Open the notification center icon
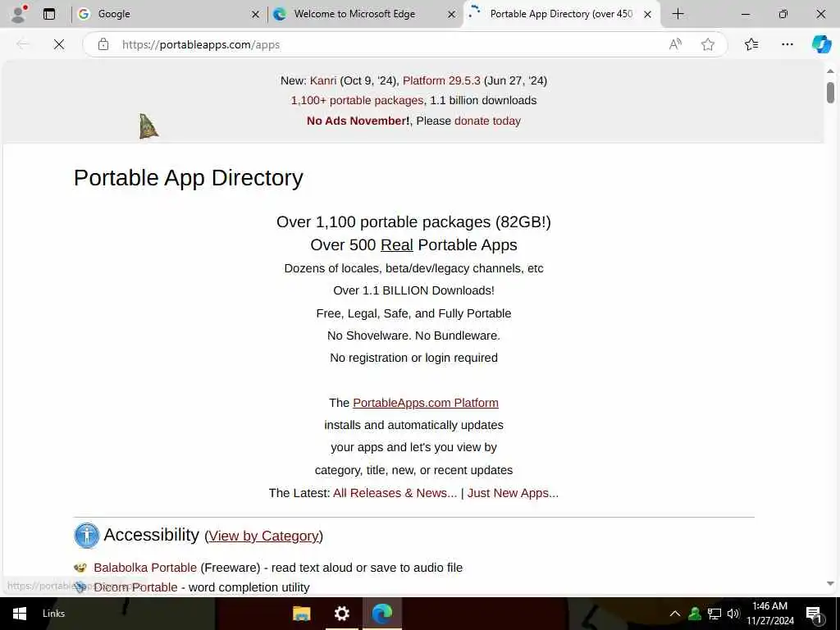This screenshot has height=630, width=840. pos(815,614)
